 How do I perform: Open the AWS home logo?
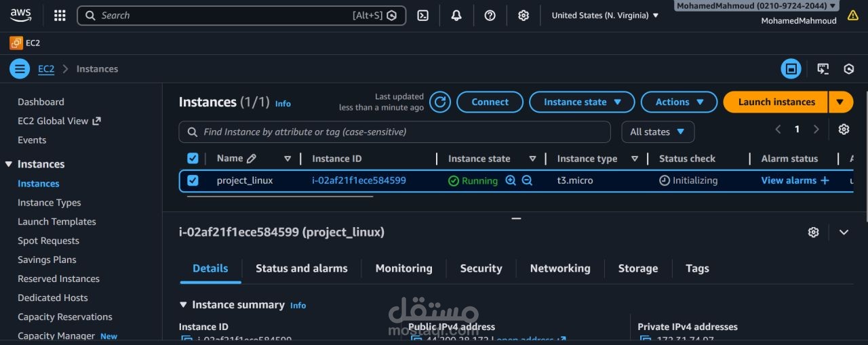[21, 15]
